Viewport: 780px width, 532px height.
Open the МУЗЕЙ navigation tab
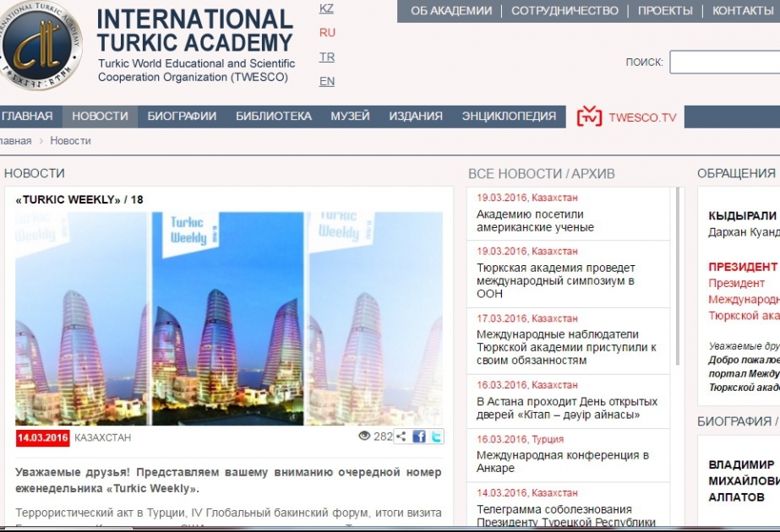pyautogui.click(x=350, y=117)
